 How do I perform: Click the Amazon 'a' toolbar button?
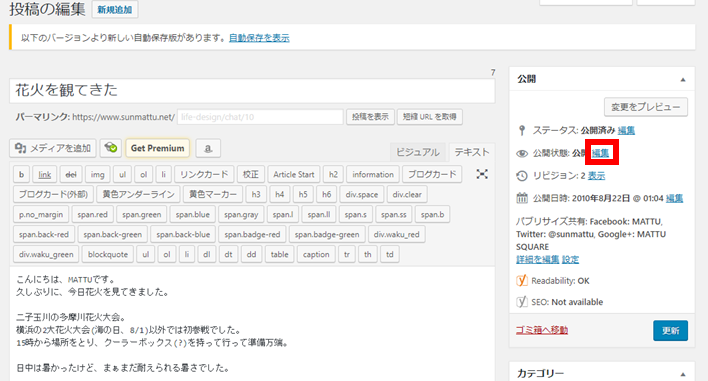(x=208, y=148)
